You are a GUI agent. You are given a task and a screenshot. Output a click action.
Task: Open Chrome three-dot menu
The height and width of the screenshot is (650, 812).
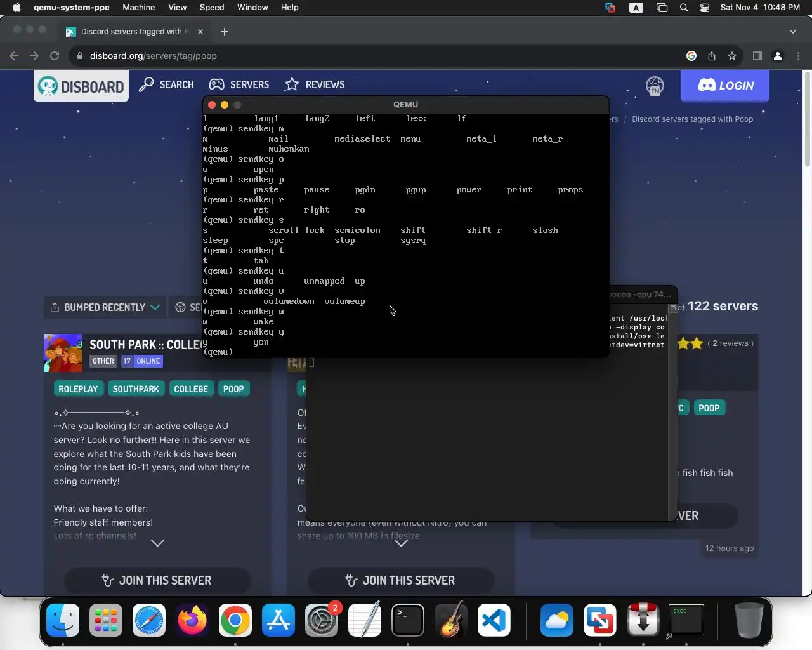(798, 56)
